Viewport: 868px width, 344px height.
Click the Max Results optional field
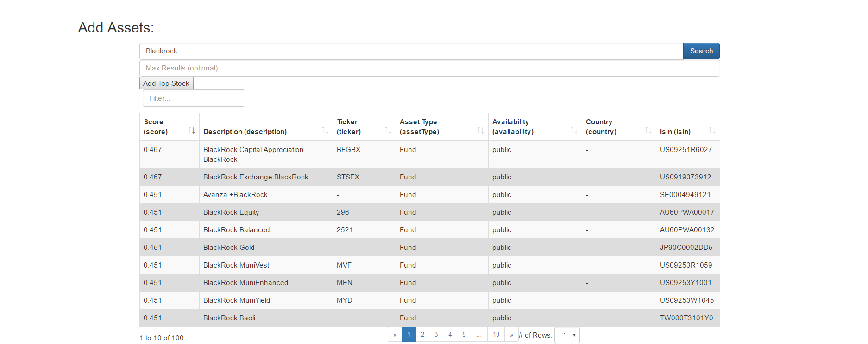pyautogui.click(x=429, y=68)
